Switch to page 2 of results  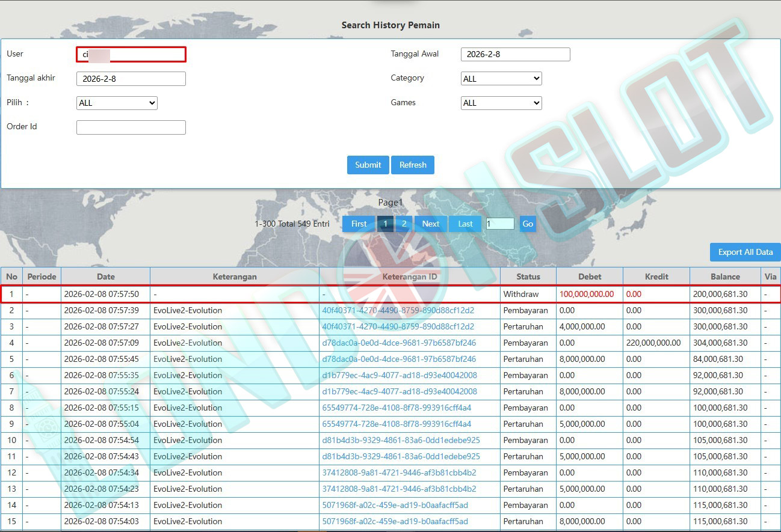coord(404,224)
